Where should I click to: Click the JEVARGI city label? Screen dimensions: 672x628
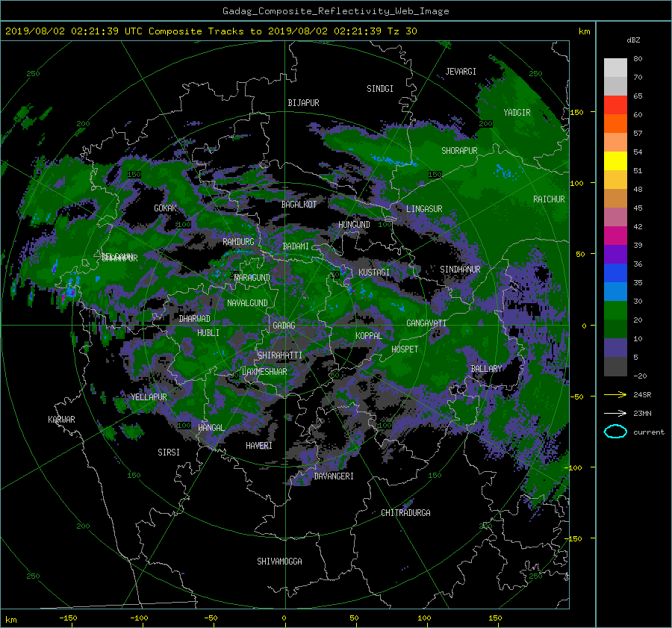tap(461, 72)
